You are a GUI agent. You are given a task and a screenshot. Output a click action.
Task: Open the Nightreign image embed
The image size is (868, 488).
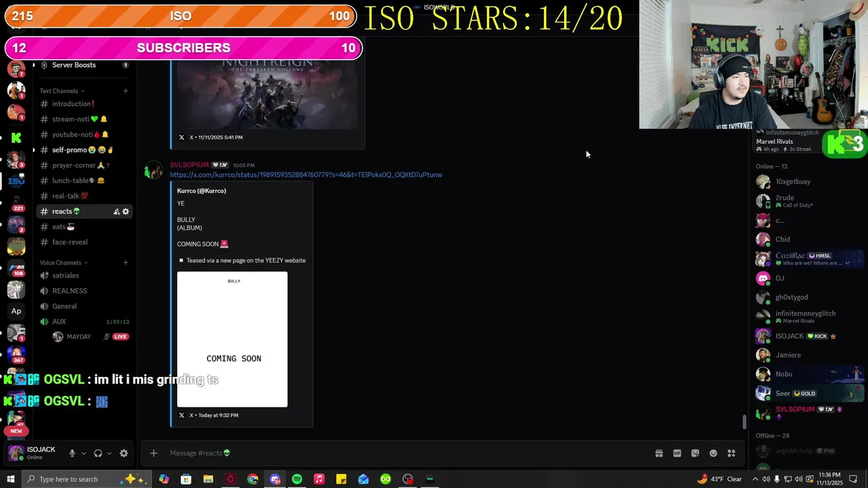coord(267,94)
